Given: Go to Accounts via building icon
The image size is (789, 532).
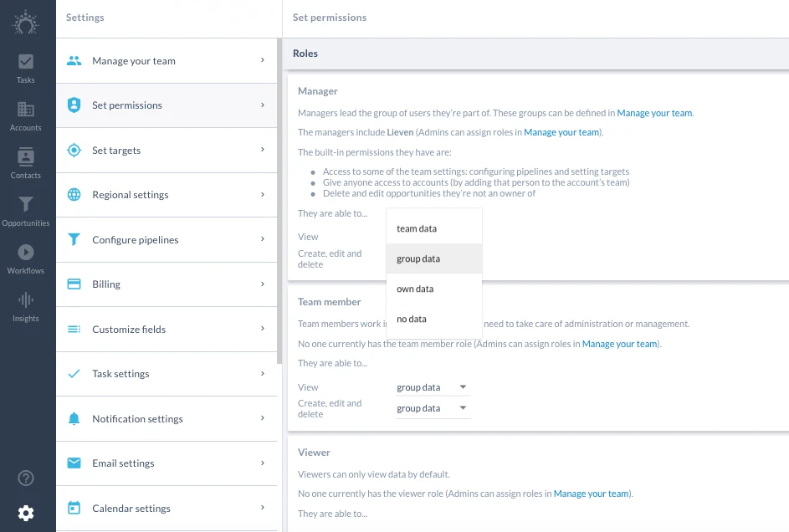Looking at the screenshot, I should (x=26, y=116).
